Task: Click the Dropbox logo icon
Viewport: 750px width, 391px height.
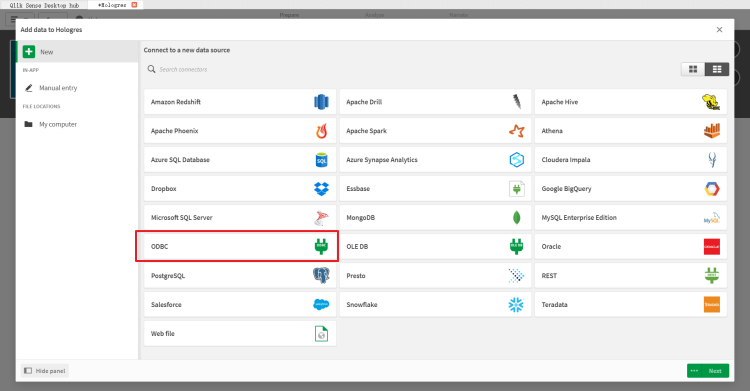Action: tap(321, 189)
